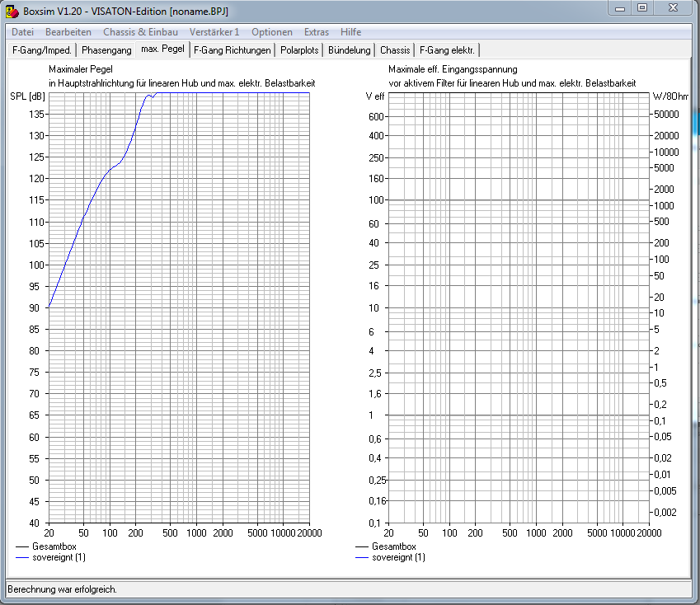Switch to the Chassis tab

tap(395, 50)
